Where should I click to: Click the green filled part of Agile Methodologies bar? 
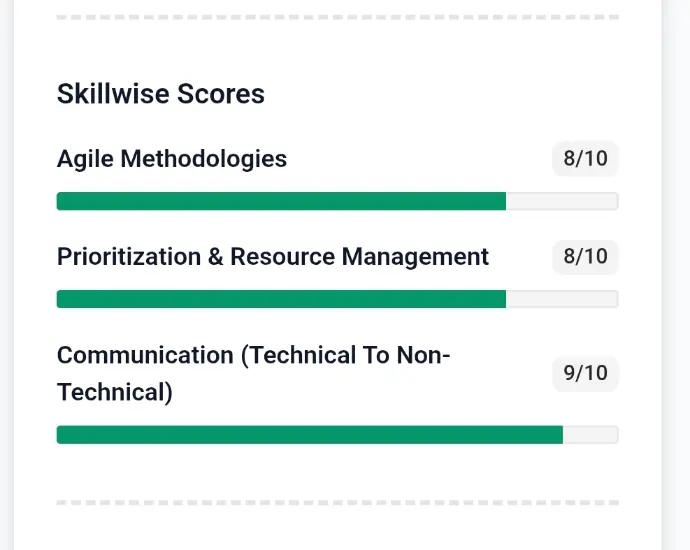point(281,201)
